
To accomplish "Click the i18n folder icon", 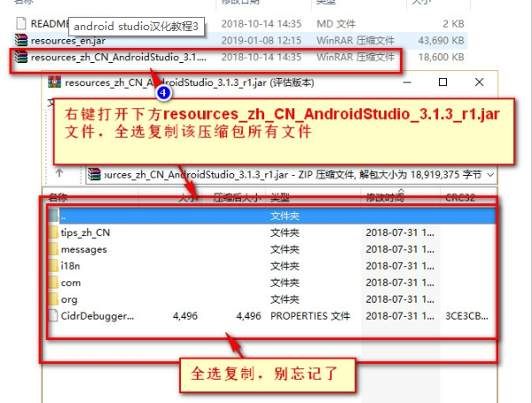I will 53,265.
